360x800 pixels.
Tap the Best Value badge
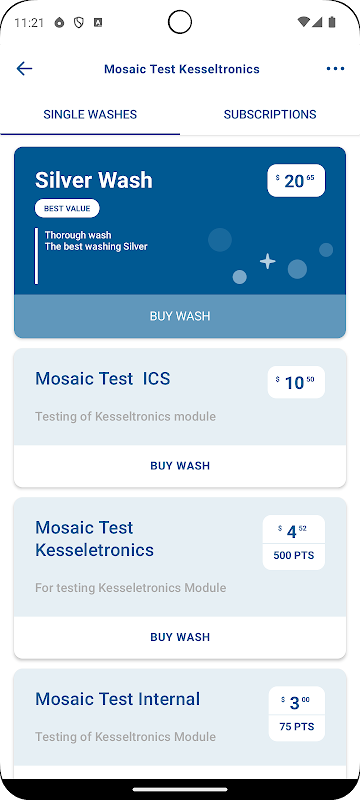click(67, 208)
